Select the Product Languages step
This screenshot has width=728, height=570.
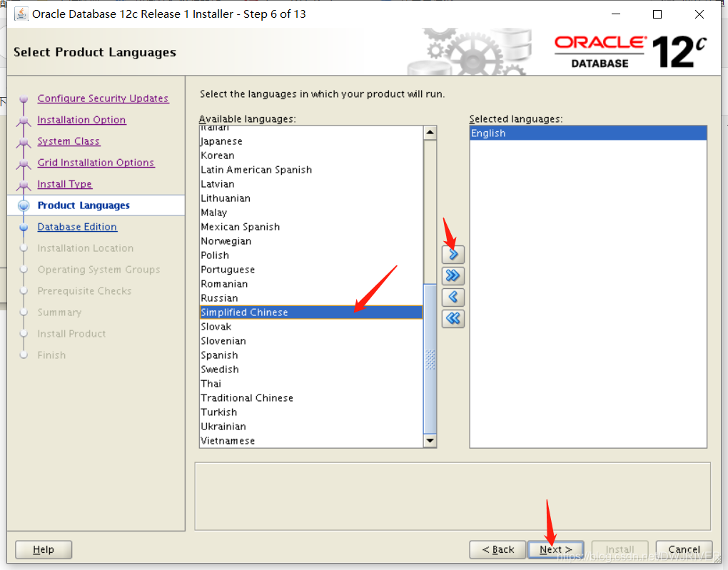pyautogui.click(x=84, y=205)
